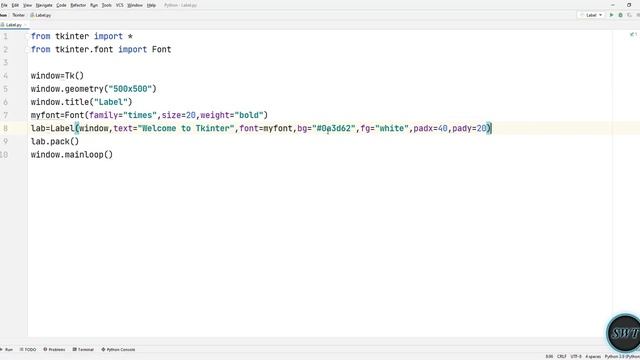Open the Run menu
The width and height of the screenshot is (640, 360).
click(94, 5)
